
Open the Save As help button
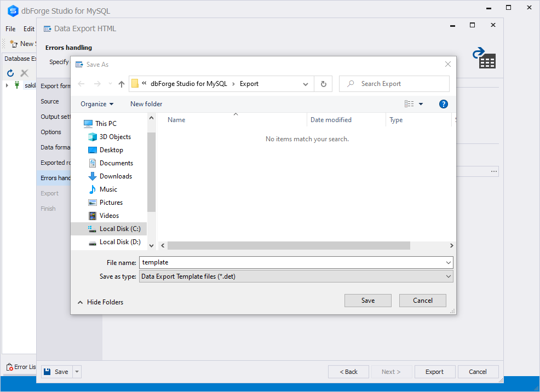click(444, 104)
